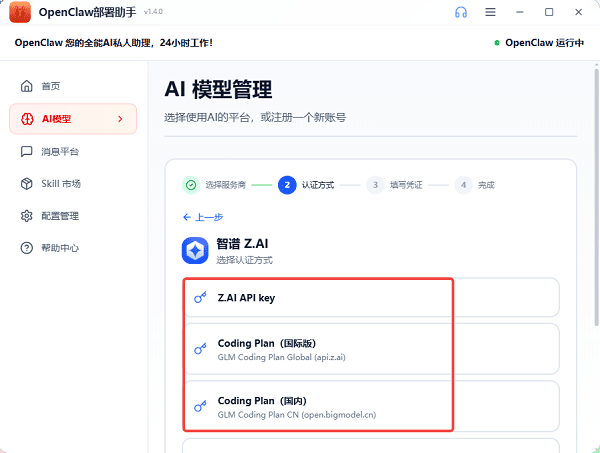Open customer support headset icon
This screenshot has width=600, height=453.
tap(461, 12)
